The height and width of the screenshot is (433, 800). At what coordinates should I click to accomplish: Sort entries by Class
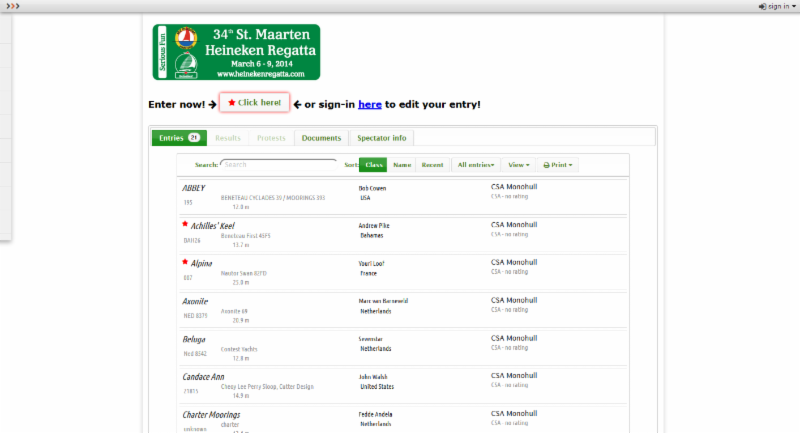pyautogui.click(x=374, y=164)
